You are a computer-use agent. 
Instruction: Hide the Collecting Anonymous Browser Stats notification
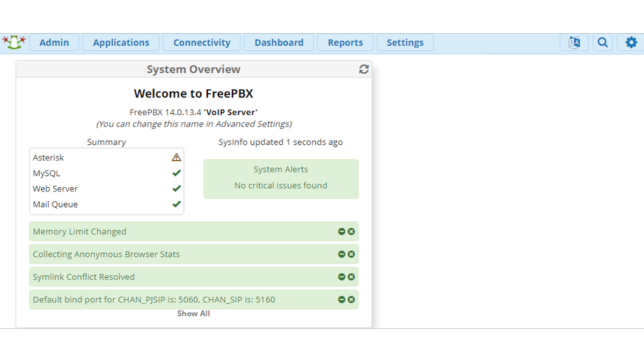342,254
